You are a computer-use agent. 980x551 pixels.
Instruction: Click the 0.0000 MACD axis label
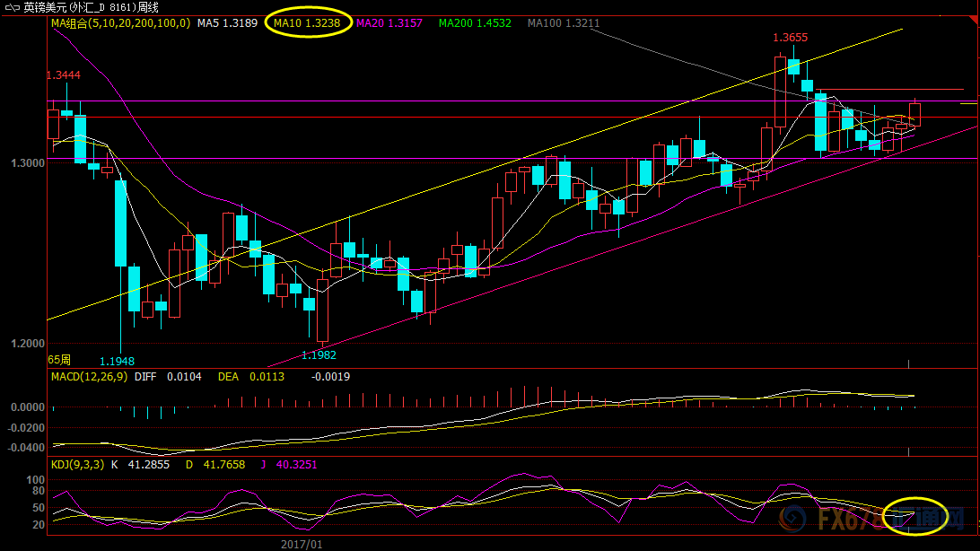tap(28, 407)
